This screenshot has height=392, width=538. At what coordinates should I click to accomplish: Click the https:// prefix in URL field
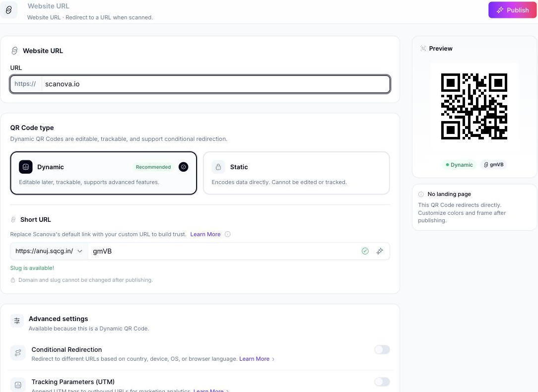point(25,84)
